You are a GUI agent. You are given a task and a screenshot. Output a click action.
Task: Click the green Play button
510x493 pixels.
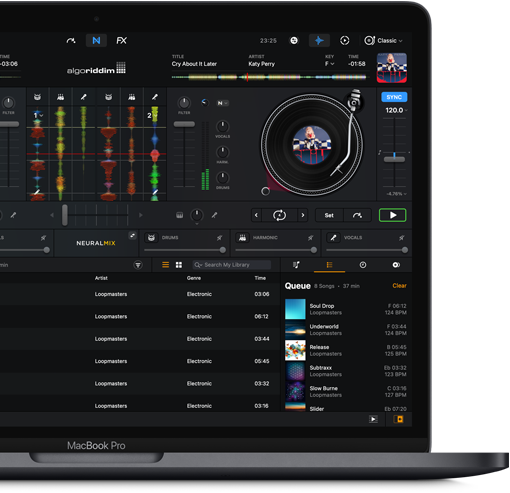point(392,215)
